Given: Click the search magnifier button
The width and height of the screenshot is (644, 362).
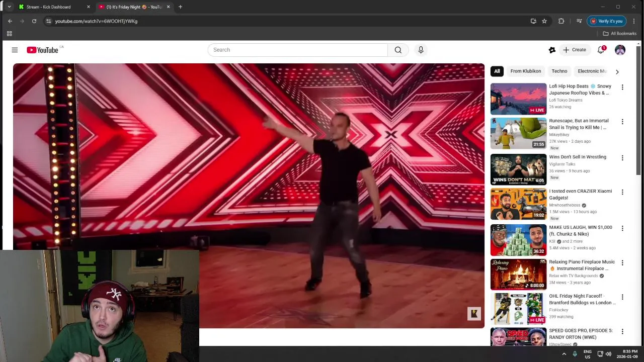Looking at the screenshot, I should [398, 50].
